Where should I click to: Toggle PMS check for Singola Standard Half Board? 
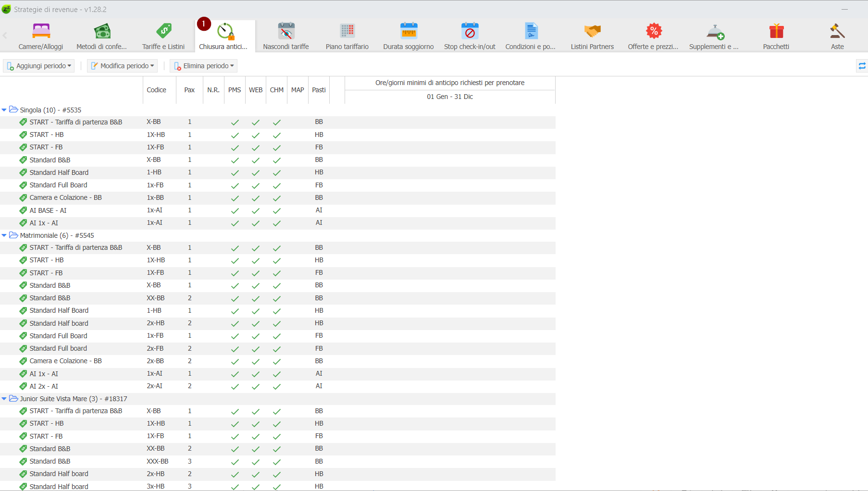[x=235, y=172]
